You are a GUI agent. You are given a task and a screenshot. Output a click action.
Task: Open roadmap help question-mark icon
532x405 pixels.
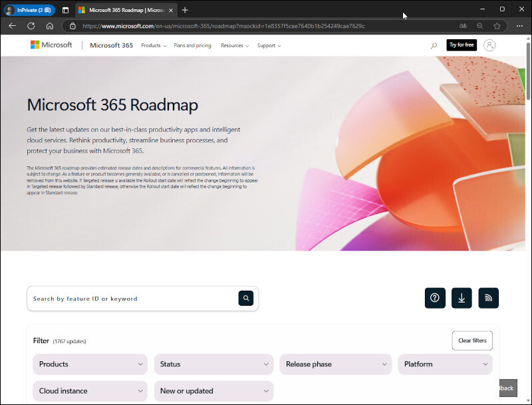[x=435, y=298]
